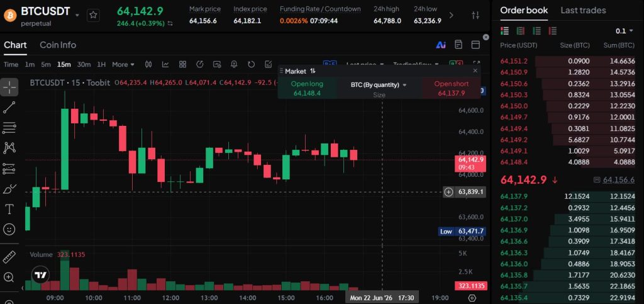
Task: Show both bids and asks order book view
Action: [x=505, y=31]
